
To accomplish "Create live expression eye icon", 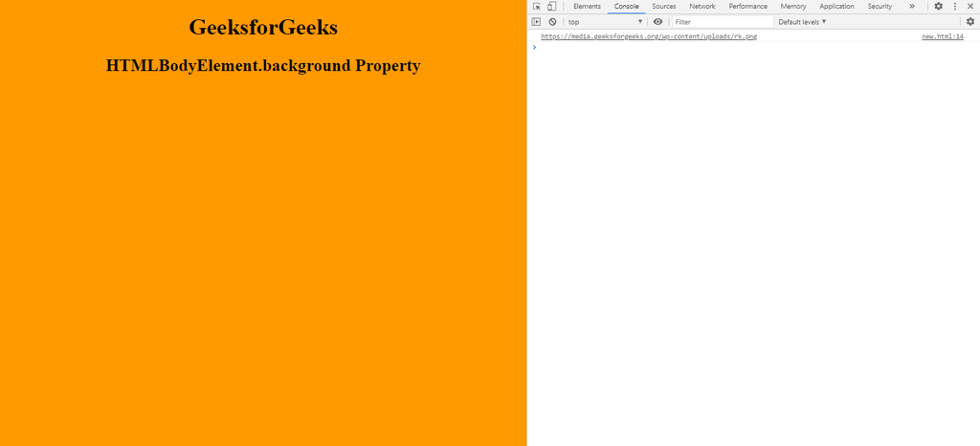I will coord(657,22).
